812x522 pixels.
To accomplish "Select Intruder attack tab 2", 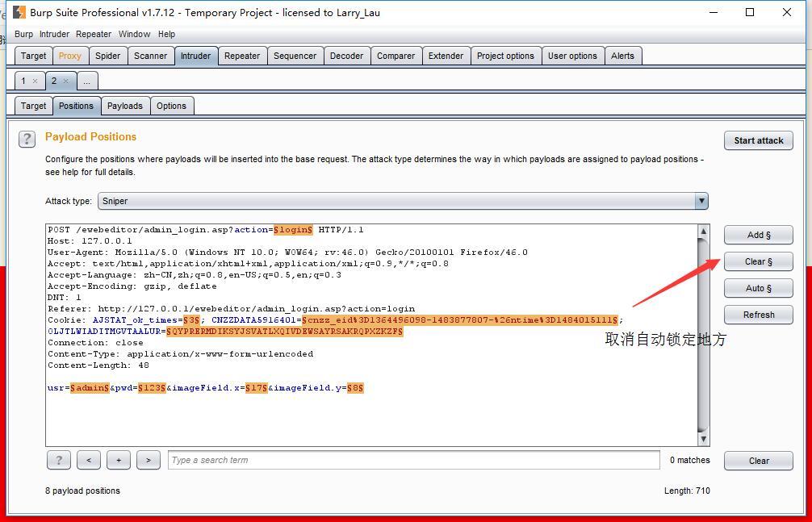I will 54,81.
